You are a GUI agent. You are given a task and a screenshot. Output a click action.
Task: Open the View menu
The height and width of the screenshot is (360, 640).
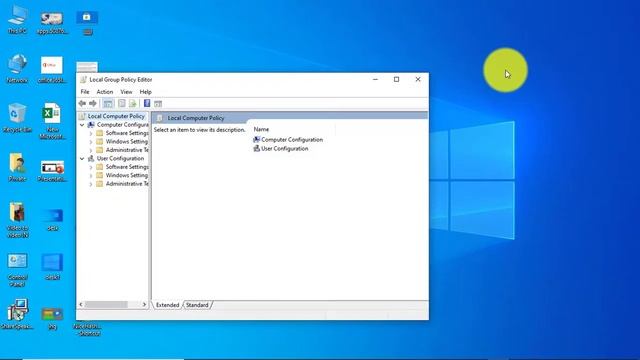(126, 92)
